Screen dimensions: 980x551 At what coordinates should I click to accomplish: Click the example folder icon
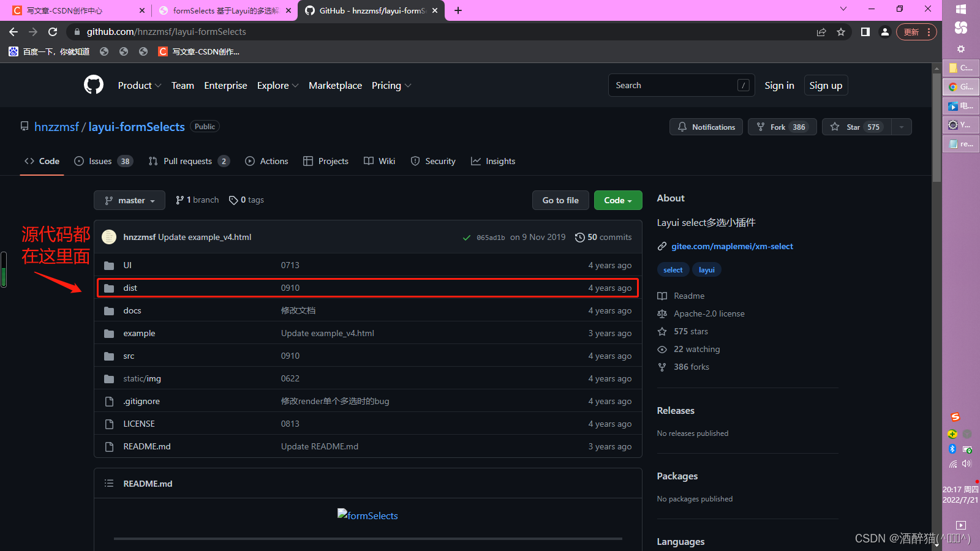[109, 333]
